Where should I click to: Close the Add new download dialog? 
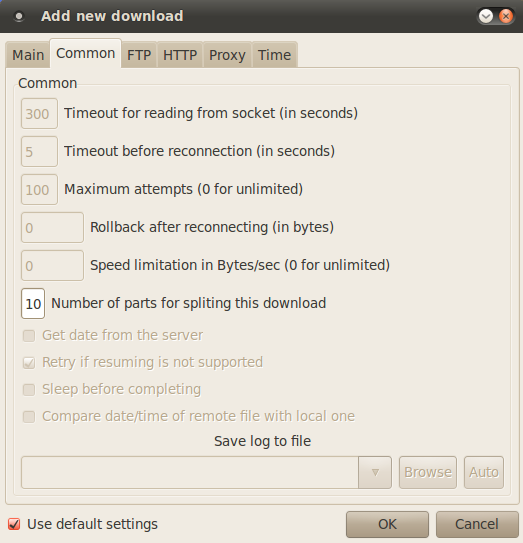coord(506,16)
